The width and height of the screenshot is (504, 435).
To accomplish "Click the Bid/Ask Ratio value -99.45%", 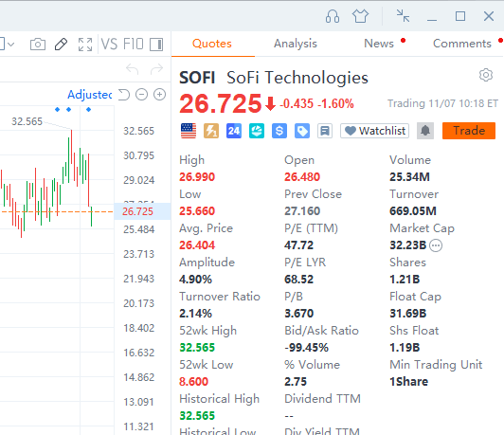I will coord(306,348).
